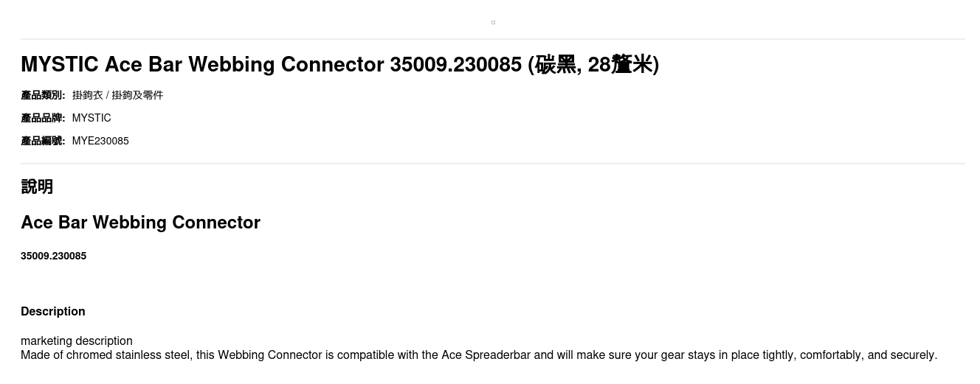The image size is (980, 384).
Task: Click the divider line above the 說明 heading
Action: click(x=493, y=164)
